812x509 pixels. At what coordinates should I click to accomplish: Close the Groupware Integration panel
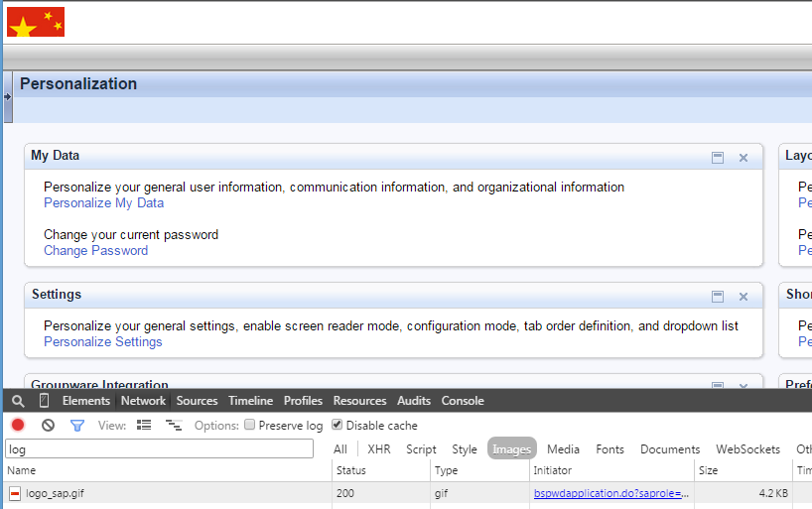[744, 386]
